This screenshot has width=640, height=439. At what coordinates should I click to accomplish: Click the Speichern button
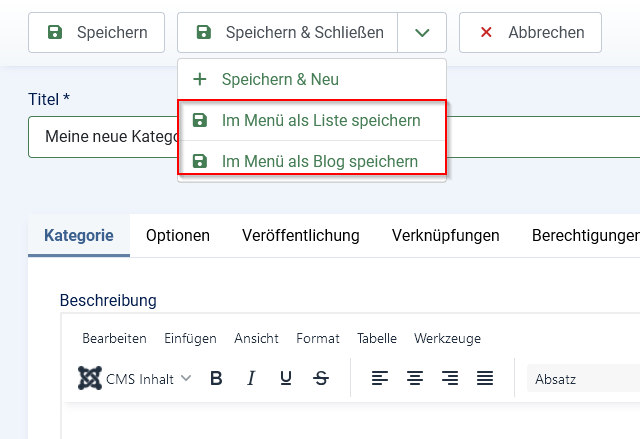96,33
